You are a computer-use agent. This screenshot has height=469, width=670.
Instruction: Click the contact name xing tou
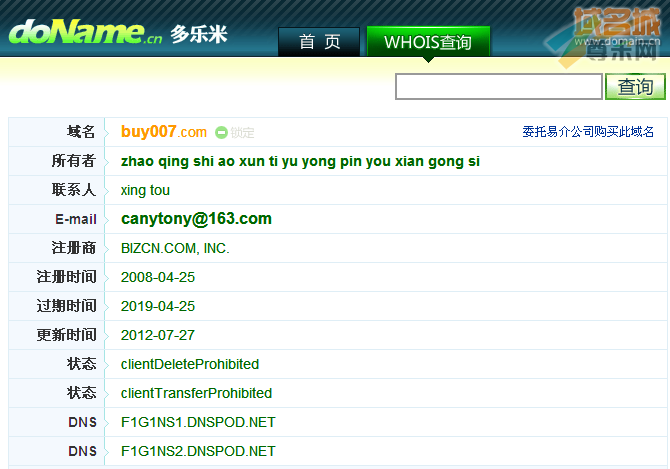pos(145,190)
